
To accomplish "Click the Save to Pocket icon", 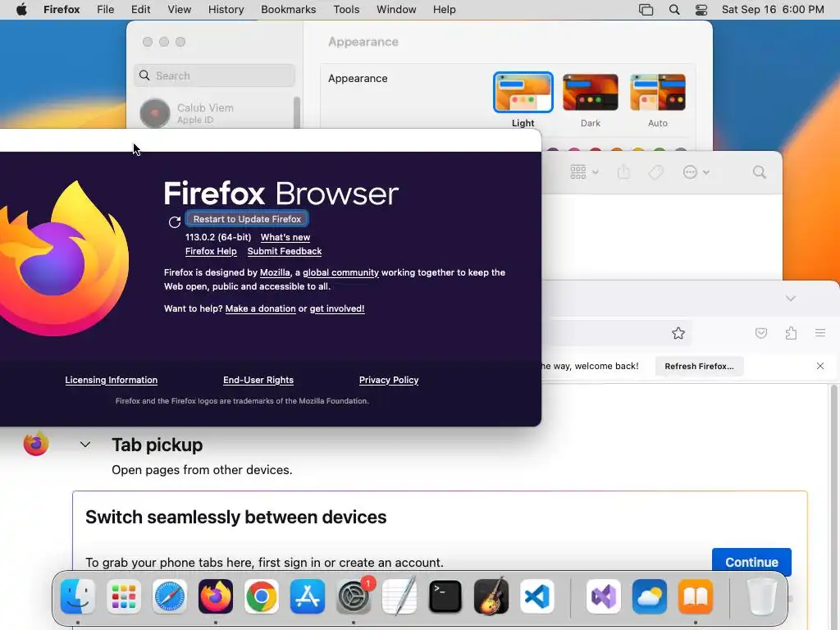I will click(x=761, y=333).
